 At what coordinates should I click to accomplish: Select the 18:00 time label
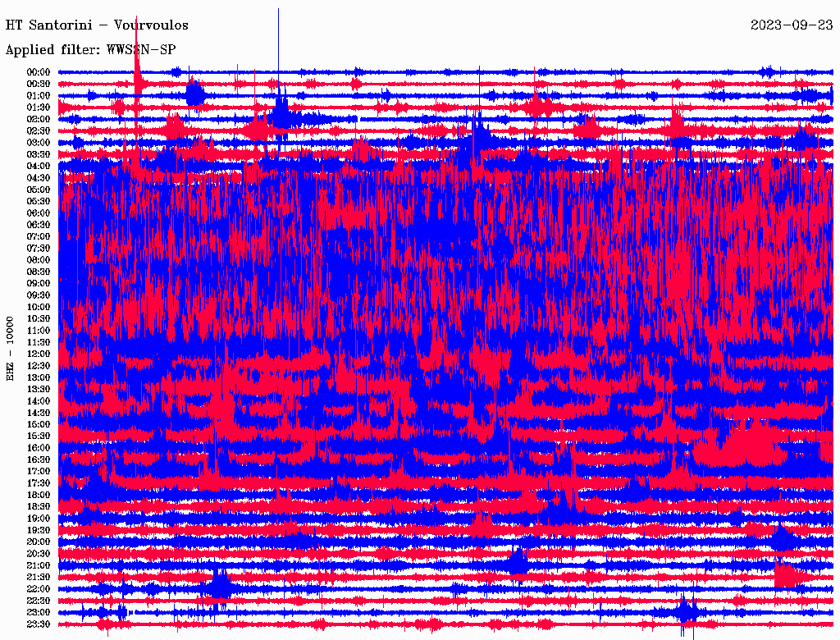click(x=38, y=496)
